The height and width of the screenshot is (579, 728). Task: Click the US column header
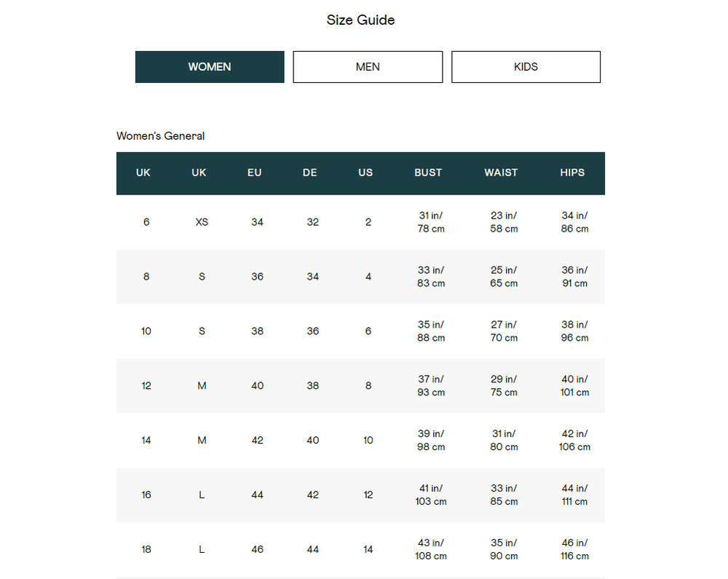pos(365,173)
